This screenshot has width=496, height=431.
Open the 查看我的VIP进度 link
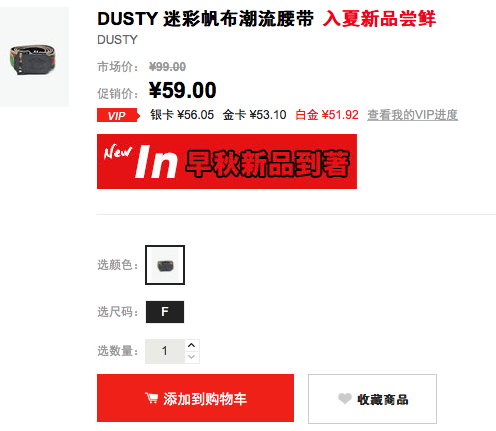click(x=412, y=115)
